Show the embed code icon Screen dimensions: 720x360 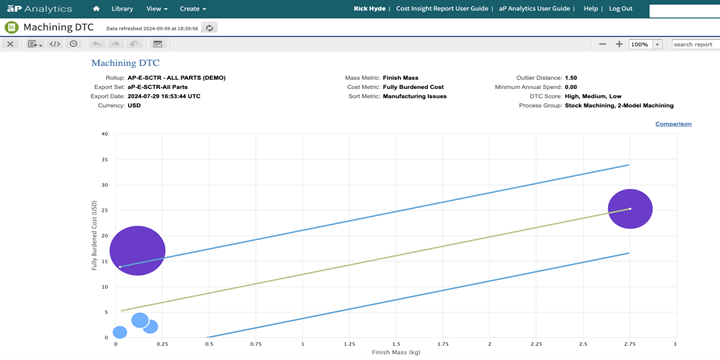55,44
